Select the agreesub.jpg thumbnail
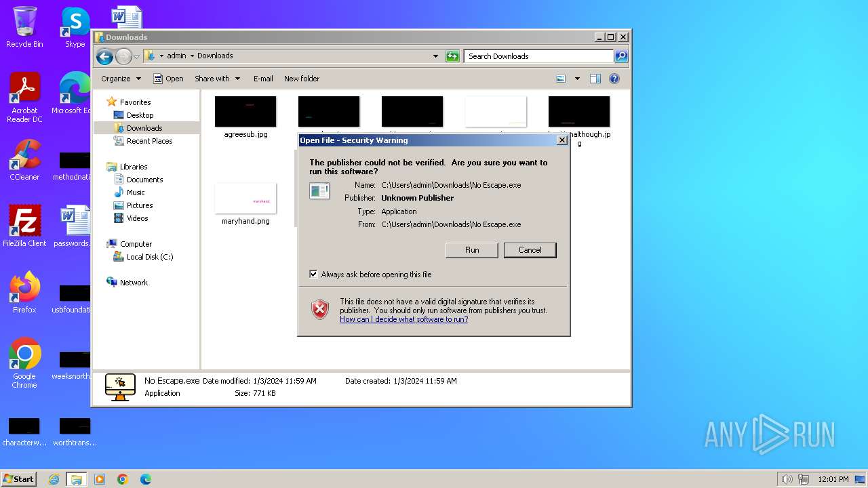 [x=245, y=112]
